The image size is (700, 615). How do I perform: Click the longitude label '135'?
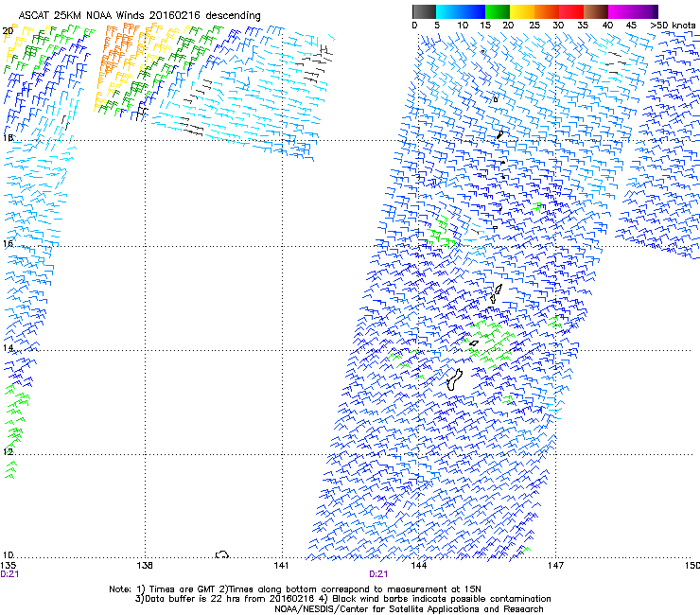[x=8, y=566]
